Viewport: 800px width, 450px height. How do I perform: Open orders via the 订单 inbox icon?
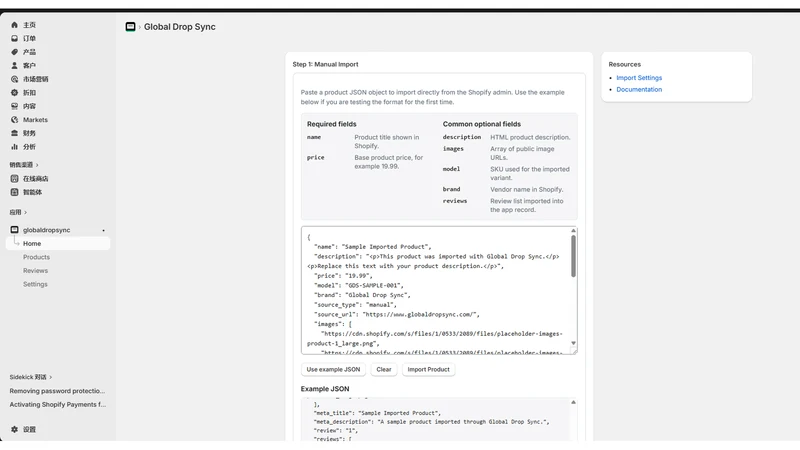coord(14,38)
